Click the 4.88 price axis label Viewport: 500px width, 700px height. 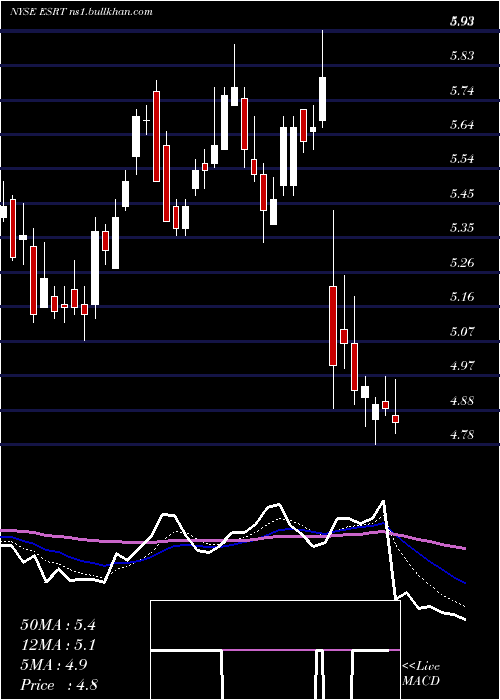[x=462, y=400]
